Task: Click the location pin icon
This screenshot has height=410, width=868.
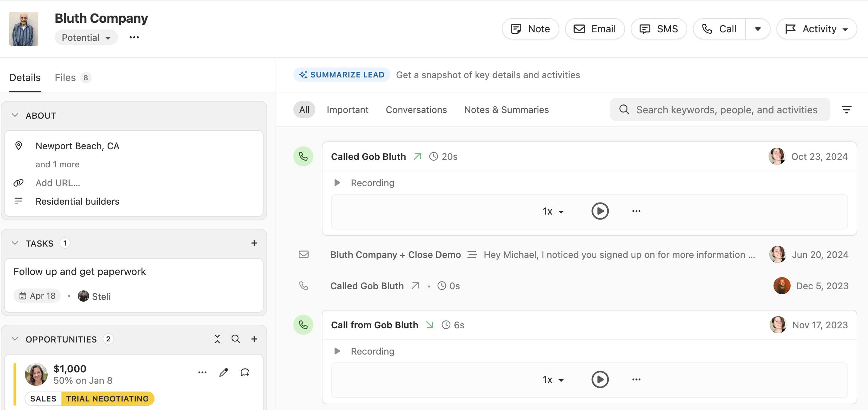Action: [18, 146]
